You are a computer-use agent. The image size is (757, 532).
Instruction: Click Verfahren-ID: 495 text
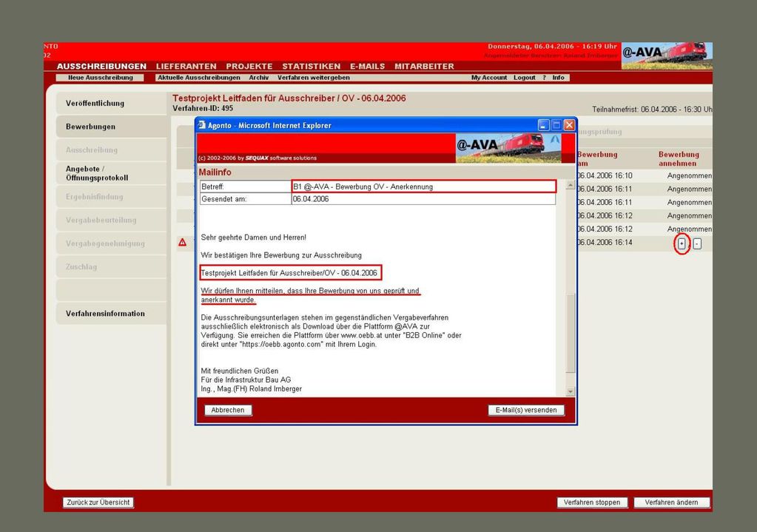click(x=203, y=109)
